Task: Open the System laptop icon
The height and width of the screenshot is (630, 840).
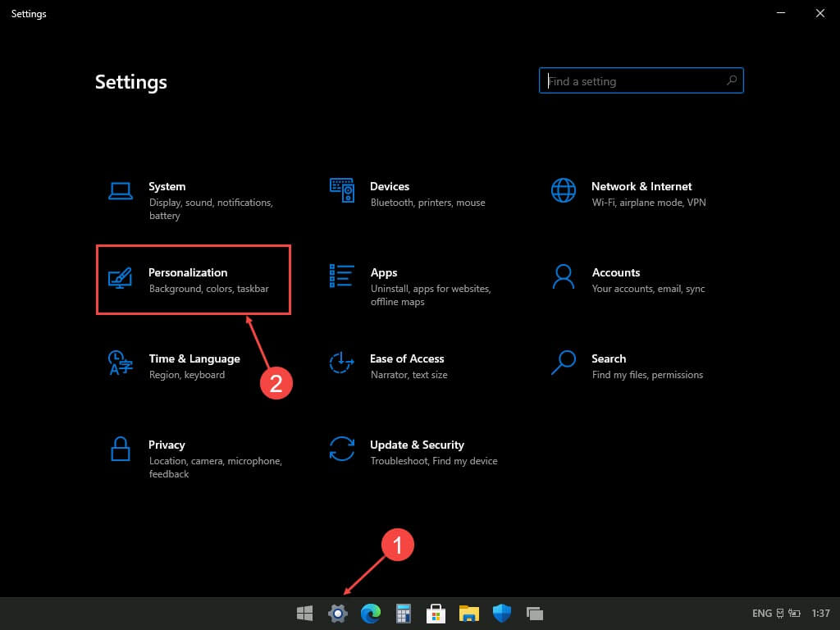Action: [x=121, y=190]
